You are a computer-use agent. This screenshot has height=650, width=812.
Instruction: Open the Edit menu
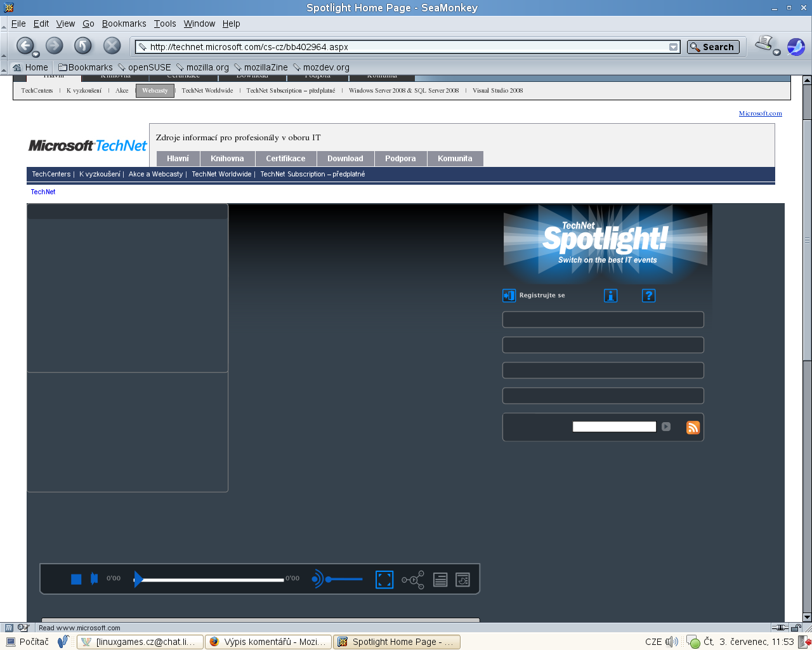point(41,23)
